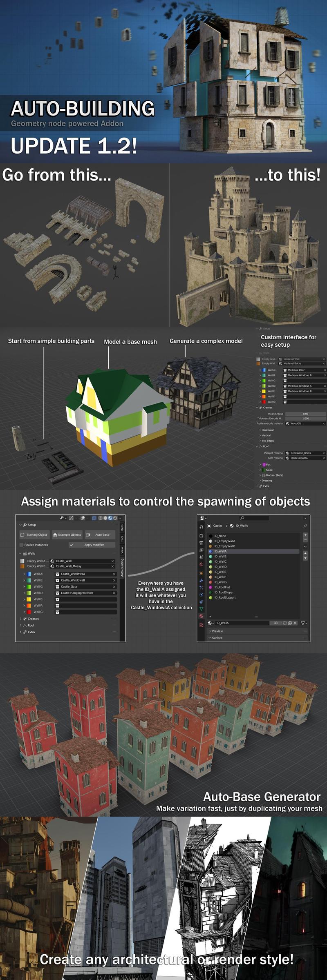Enable the Realize Instances checkbox
The image size is (327, 980).
22,545
